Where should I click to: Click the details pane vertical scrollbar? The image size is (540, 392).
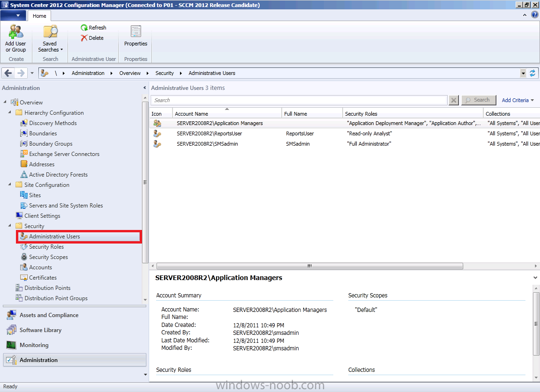point(536,324)
